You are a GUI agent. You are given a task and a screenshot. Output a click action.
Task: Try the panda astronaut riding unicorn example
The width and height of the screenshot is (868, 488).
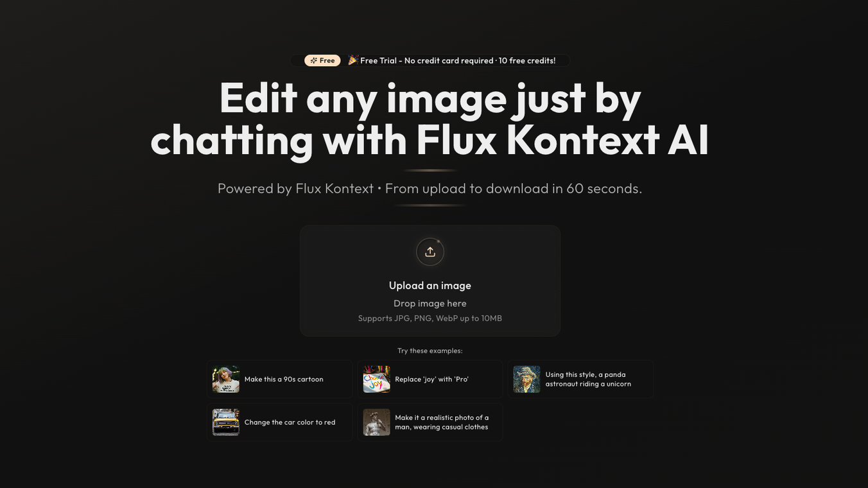[580, 379]
